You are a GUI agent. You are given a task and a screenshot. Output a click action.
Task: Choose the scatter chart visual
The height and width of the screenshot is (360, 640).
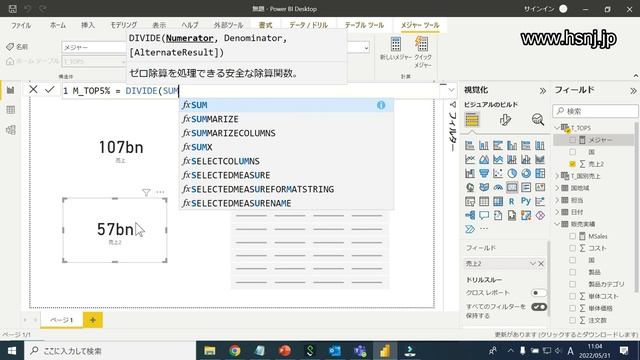pos(498,173)
